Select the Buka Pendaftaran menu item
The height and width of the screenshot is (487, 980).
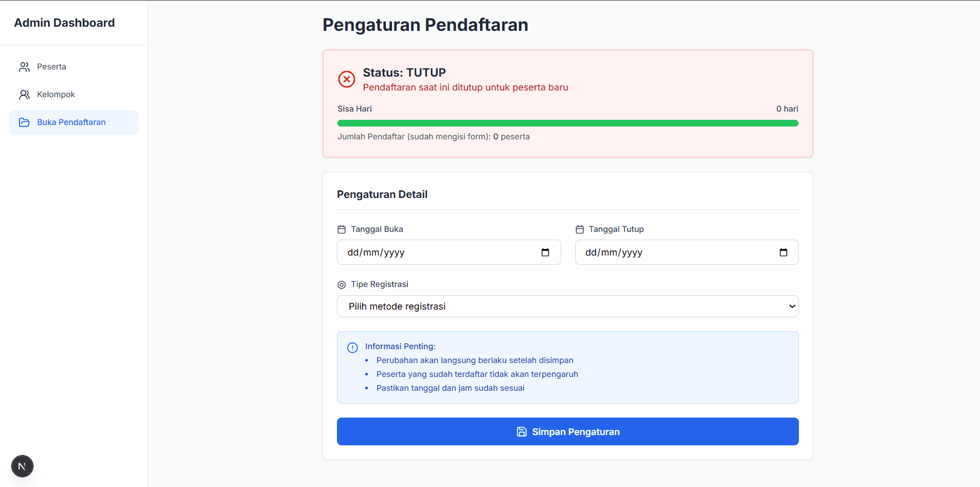74,122
